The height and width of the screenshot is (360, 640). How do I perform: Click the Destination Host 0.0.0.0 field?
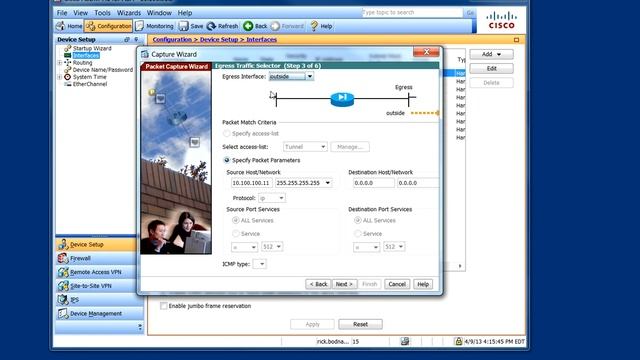[373, 183]
